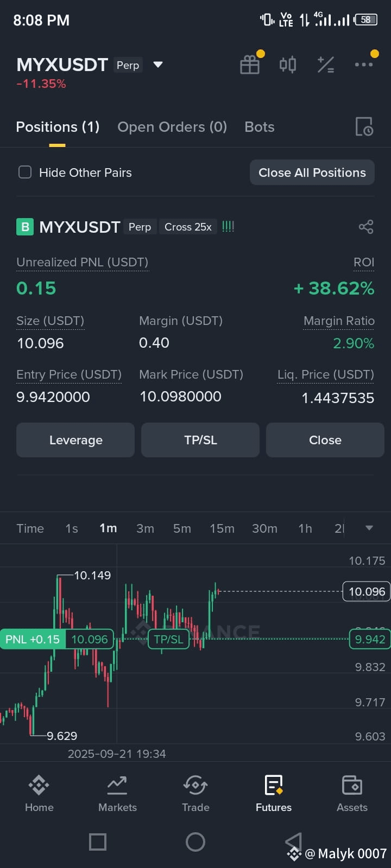Tap the Leverage button

coord(75,440)
